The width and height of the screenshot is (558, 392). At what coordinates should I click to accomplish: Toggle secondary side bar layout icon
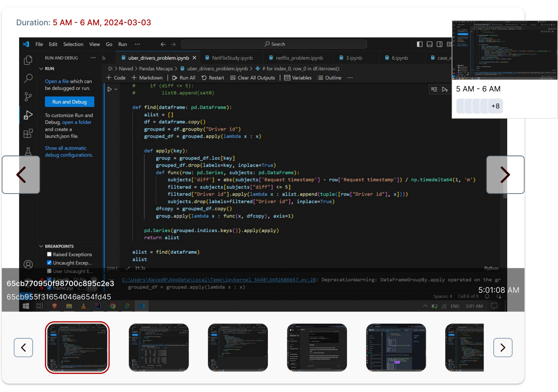pyautogui.click(x=439, y=44)
